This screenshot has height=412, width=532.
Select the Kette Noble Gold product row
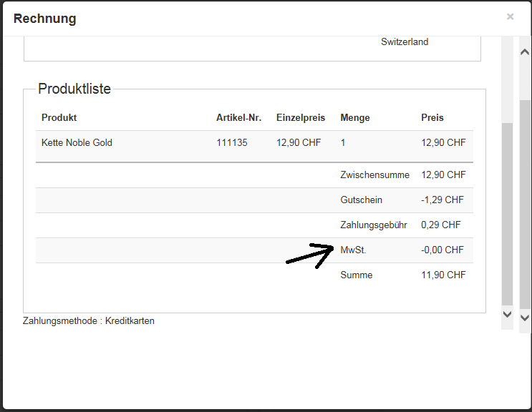click(x=77, y=143)
